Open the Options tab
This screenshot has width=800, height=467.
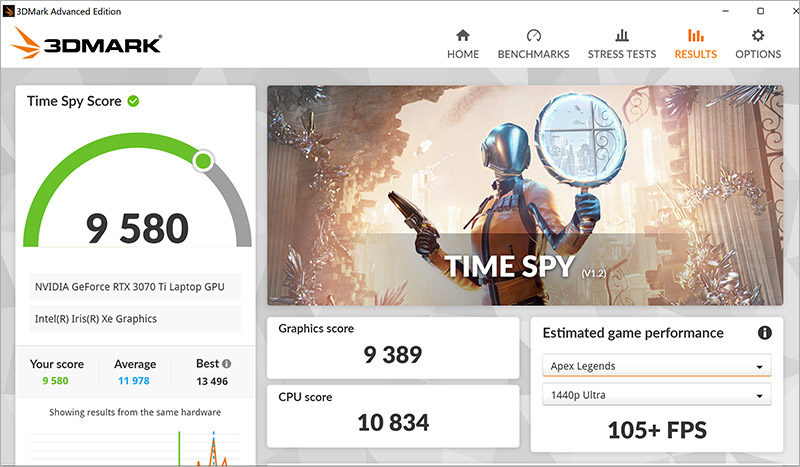758,44
